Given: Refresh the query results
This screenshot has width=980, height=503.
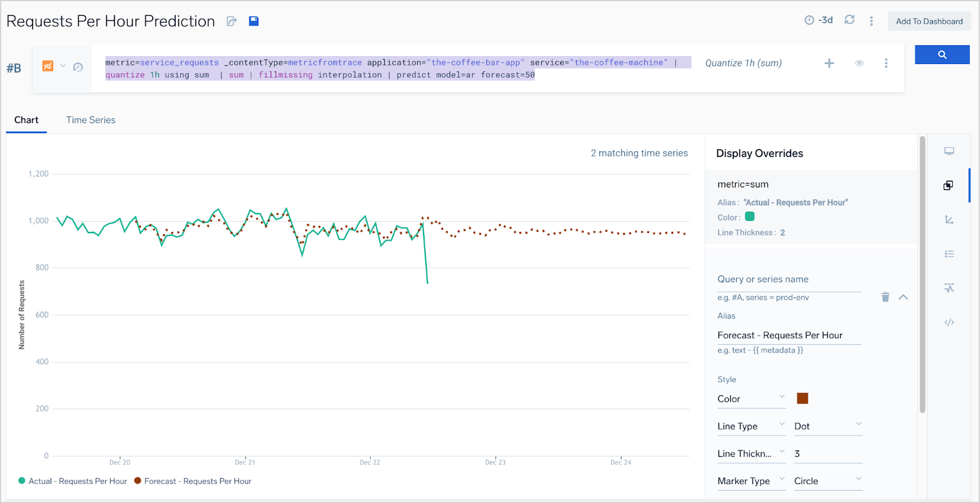Looking at the screenshot, I should point(849,20).
